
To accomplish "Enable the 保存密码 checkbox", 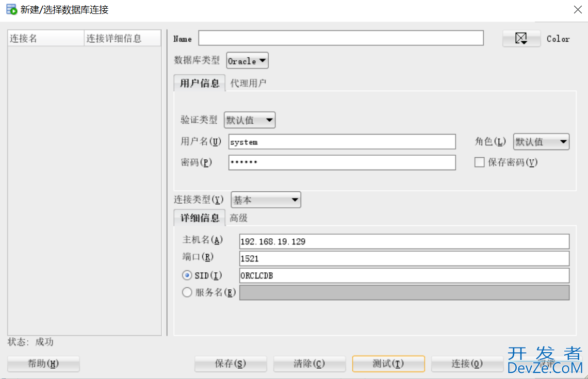I will (x=479, y=162).
